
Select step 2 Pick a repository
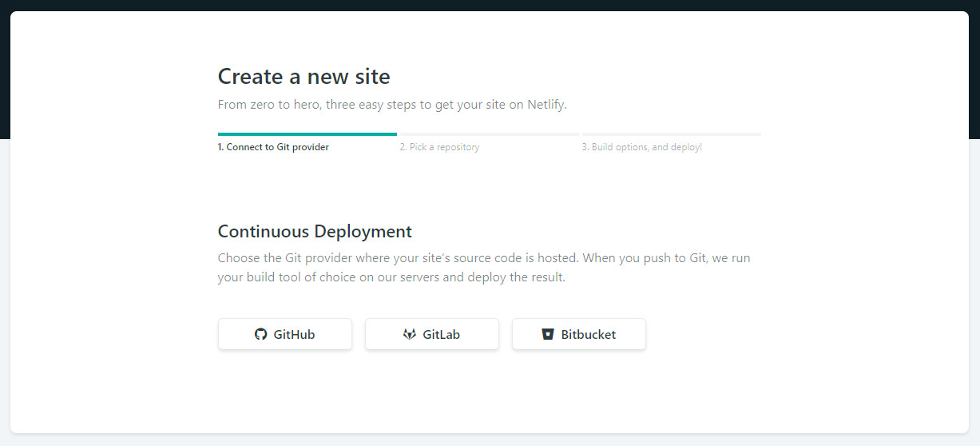point(439,147)
